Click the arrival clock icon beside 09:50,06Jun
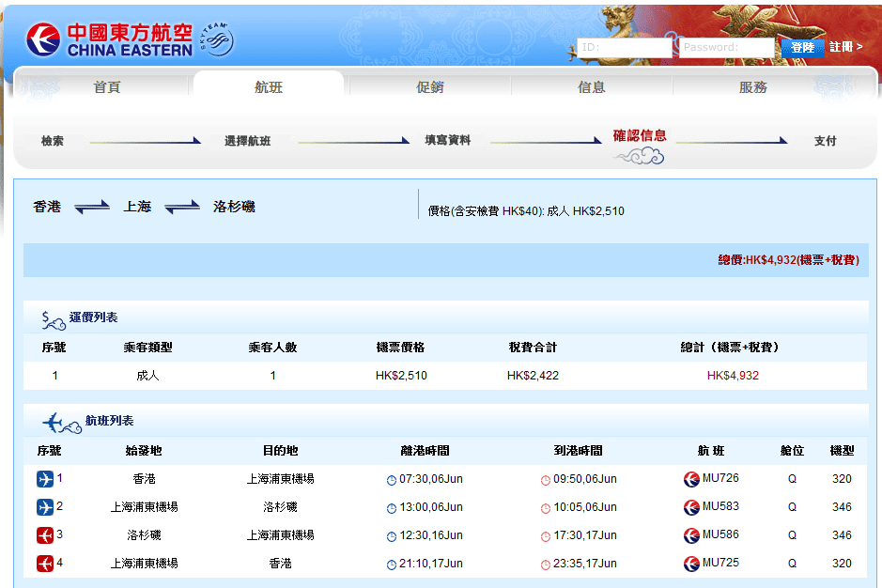 [546, 480]
